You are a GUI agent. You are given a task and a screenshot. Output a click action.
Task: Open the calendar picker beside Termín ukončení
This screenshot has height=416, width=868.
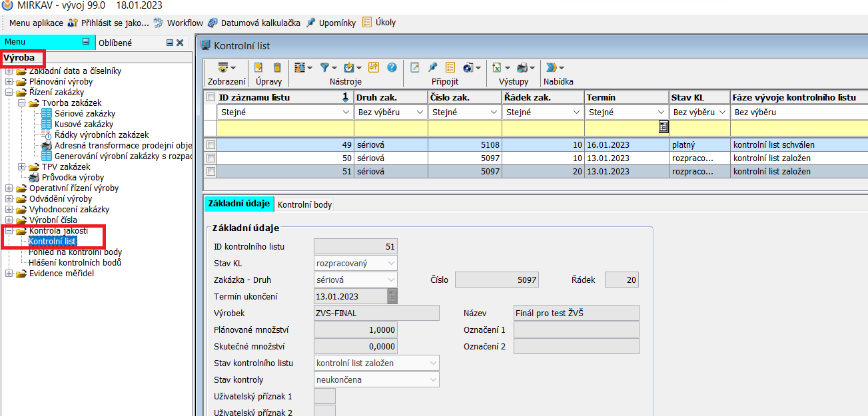[392, 296]
